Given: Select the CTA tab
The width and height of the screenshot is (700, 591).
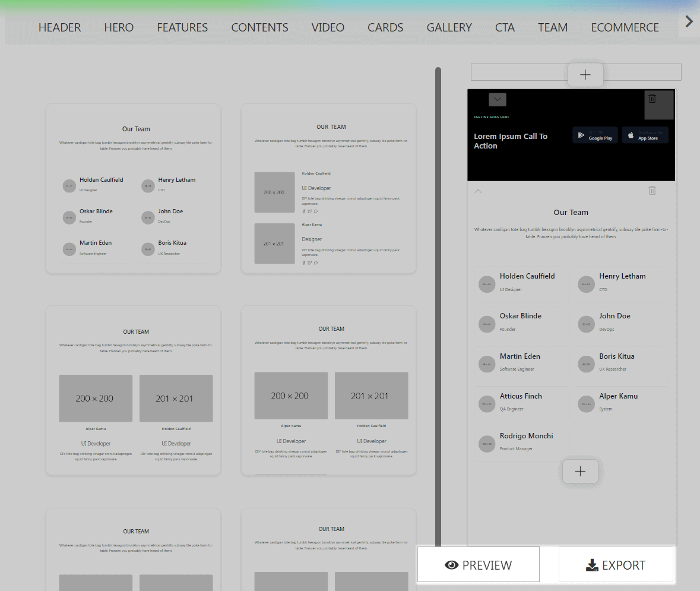Looking at the screenshot, I should pyautogui.click(x=505, y=27).
